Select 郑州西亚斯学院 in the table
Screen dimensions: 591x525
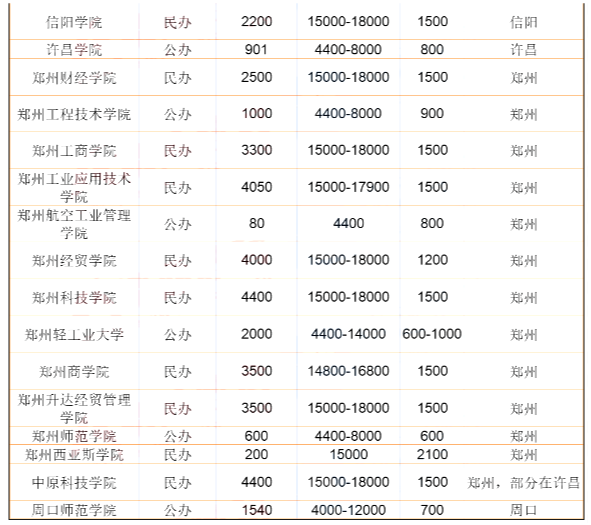click(x=74, y=455)
